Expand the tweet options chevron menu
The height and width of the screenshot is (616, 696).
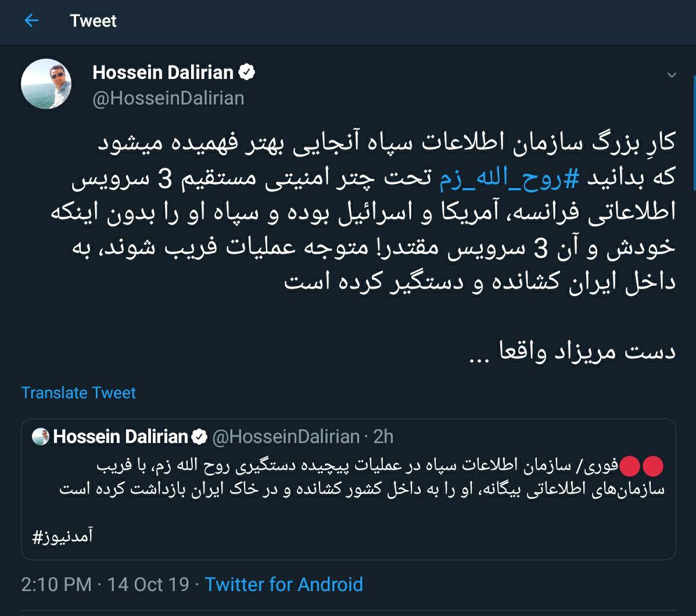click(x=672, y=75)
